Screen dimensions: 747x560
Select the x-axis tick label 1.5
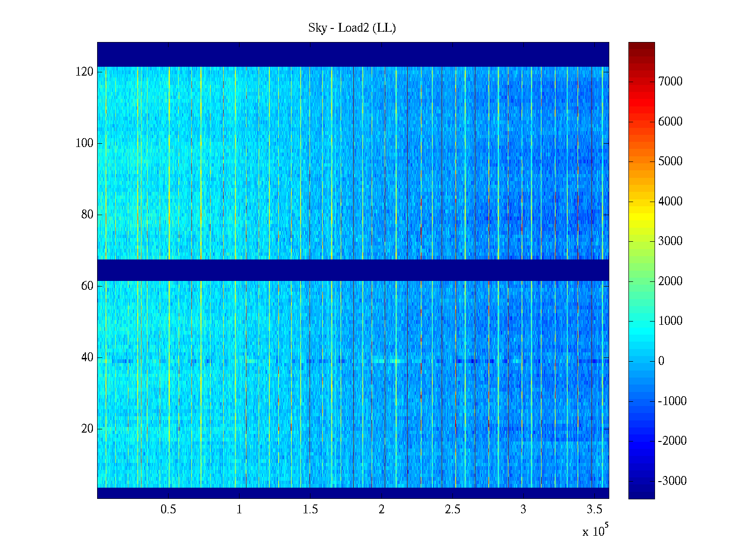click(x=310, y=510)
